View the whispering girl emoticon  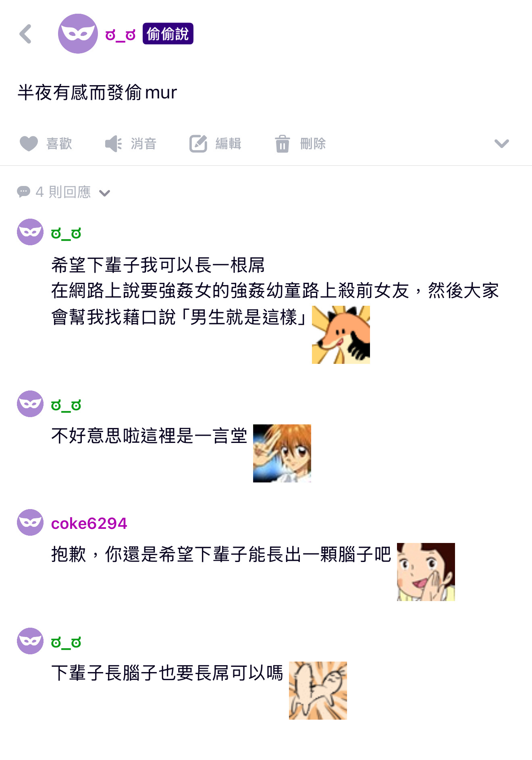426,572
